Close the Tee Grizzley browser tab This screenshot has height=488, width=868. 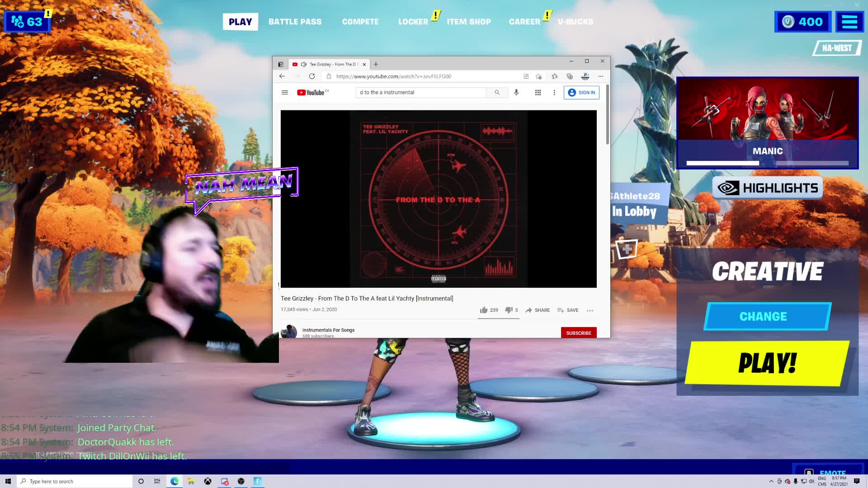click(364, 64)
